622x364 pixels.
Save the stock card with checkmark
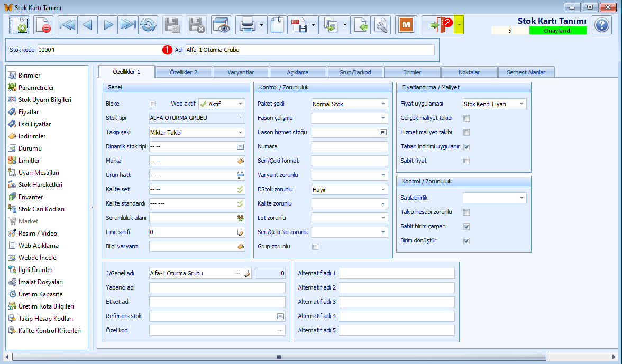tap(172, 25)
